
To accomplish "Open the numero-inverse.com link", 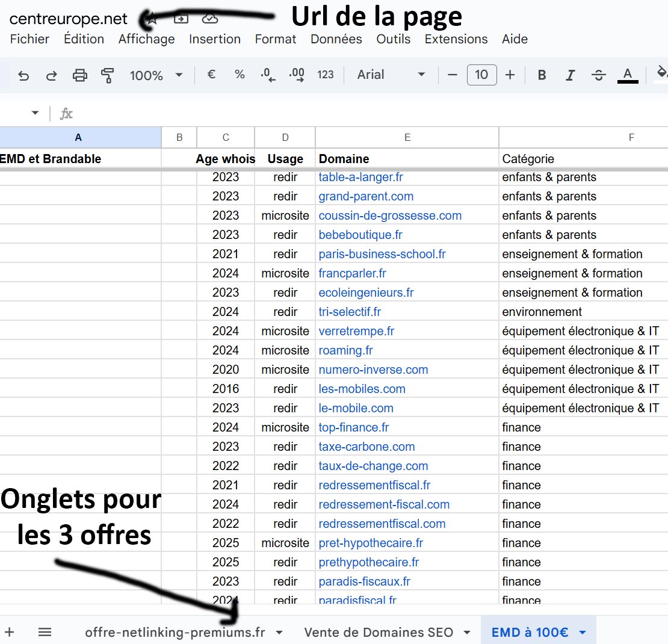I will point(373,370).
